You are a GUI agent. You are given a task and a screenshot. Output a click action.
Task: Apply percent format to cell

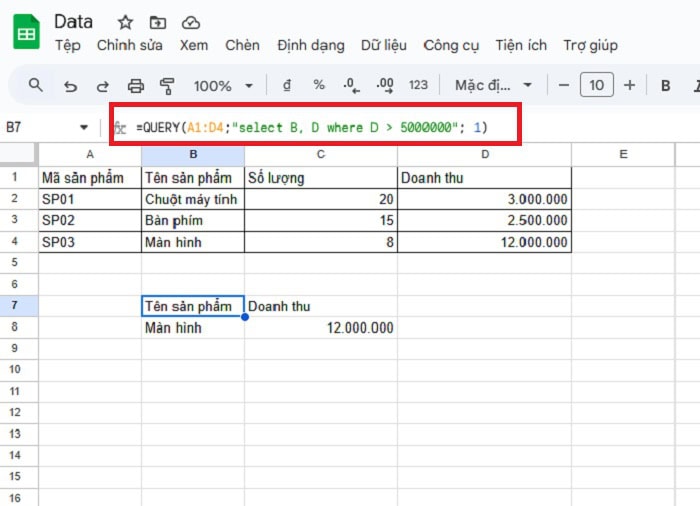[319, 86]
